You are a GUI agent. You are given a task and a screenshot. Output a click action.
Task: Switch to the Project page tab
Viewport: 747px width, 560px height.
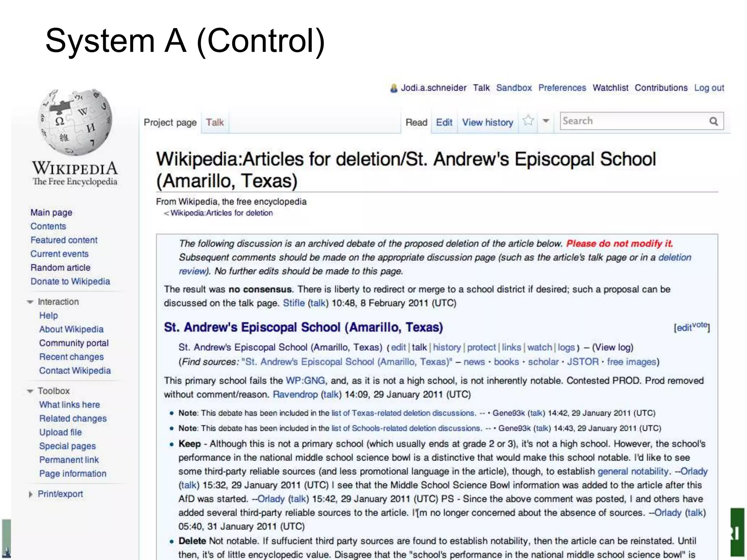170,122
